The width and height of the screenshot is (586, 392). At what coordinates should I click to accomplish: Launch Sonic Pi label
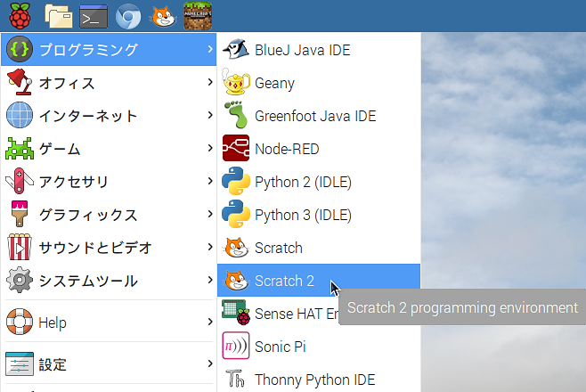(280, 347)
